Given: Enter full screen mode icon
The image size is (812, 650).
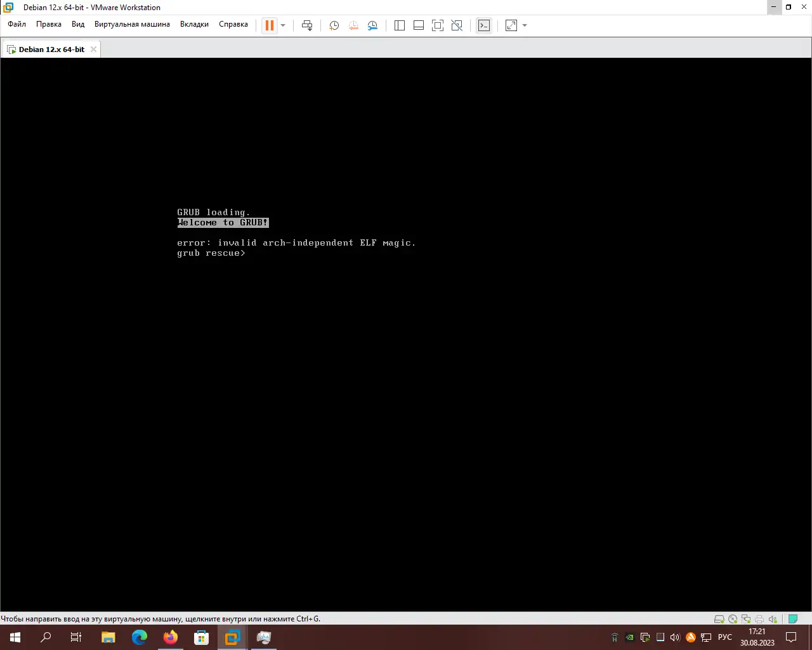Looking at the screenshot, I should tap(438, 25).
